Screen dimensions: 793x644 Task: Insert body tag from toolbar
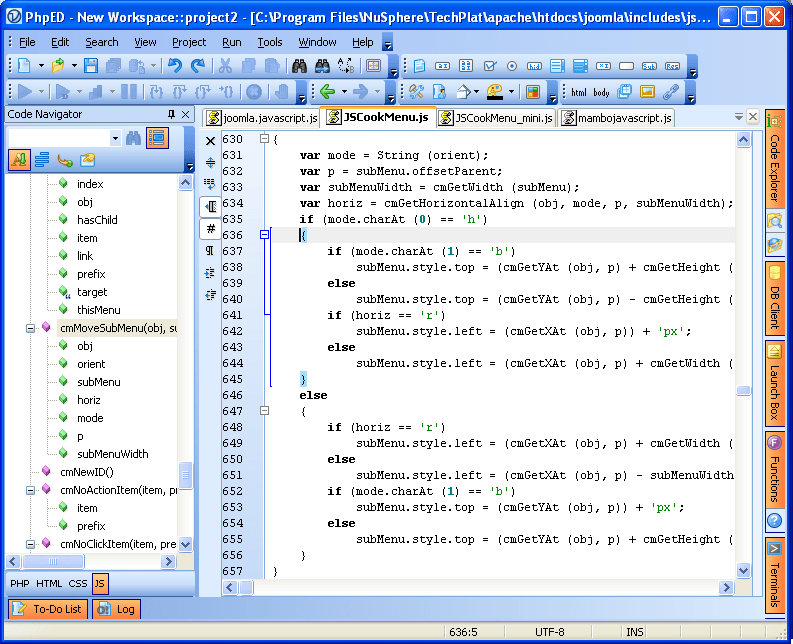tap(601, 93)
